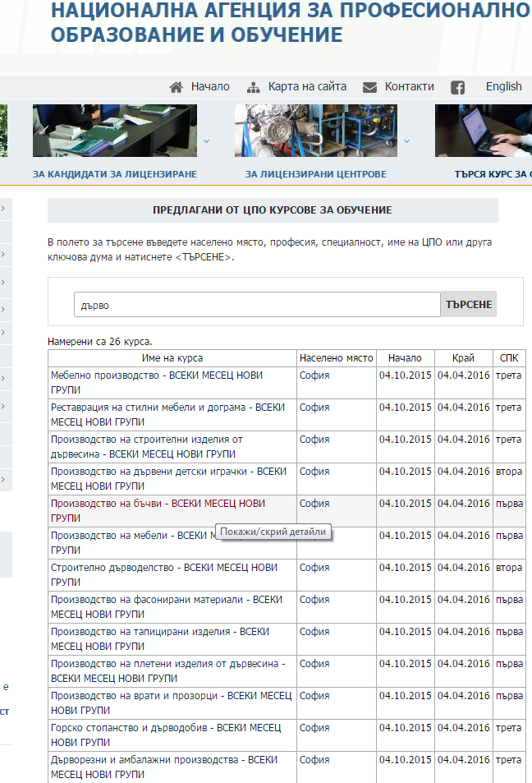Open the ЗА ЛИЦЕНЗИРАНИ ЦЕНТРОВЕ menu
532x783 pixels.
pyautogui.click(x=315, y=174)
